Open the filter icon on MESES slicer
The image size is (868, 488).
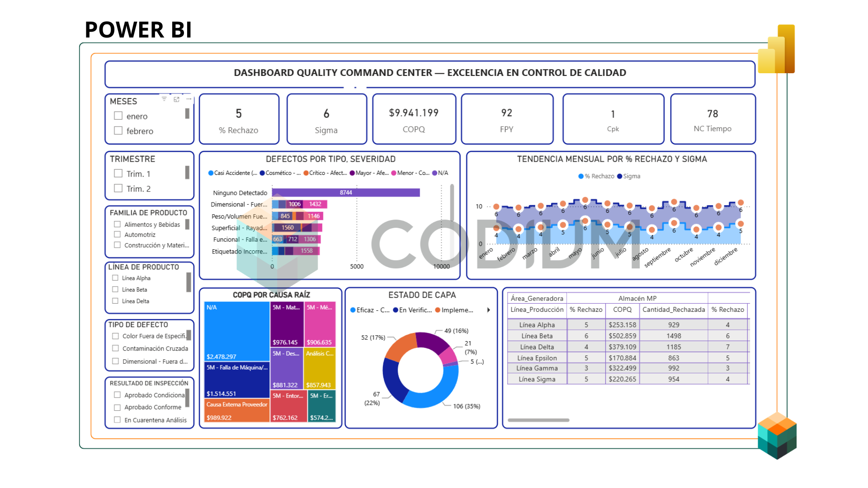click(x=164, y=99)
